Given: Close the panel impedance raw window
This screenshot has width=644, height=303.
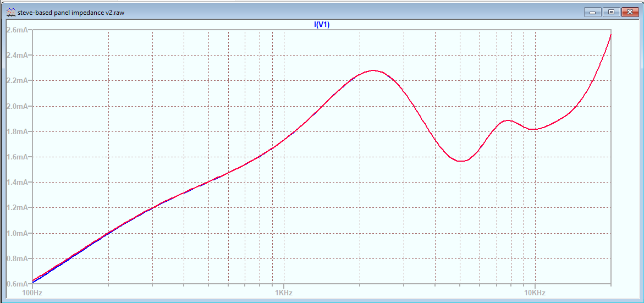Looking at the screenshot, I should coord(629,12).
